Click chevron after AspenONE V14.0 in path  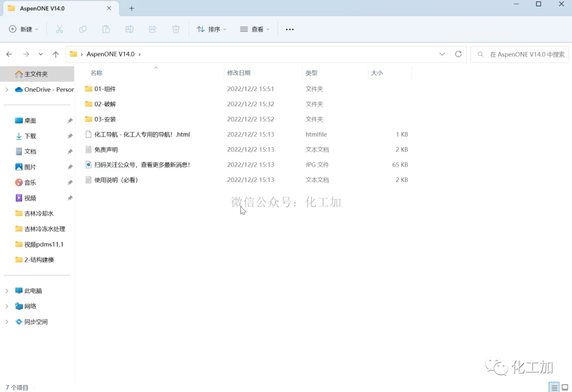click(x=139, y=54)
